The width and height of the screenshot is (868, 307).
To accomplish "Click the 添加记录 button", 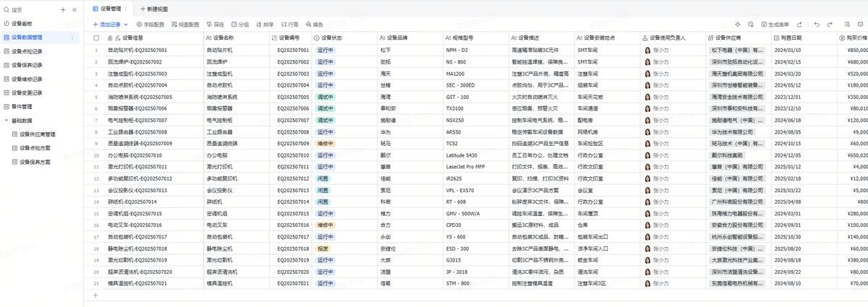I will [106, 24].
